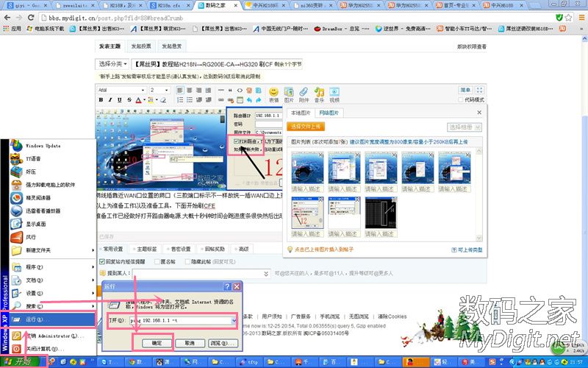The width and height of the screenshot is (588, 368).
Task: Enable the 匿名帖 checkbox
Action: [156, 261]
